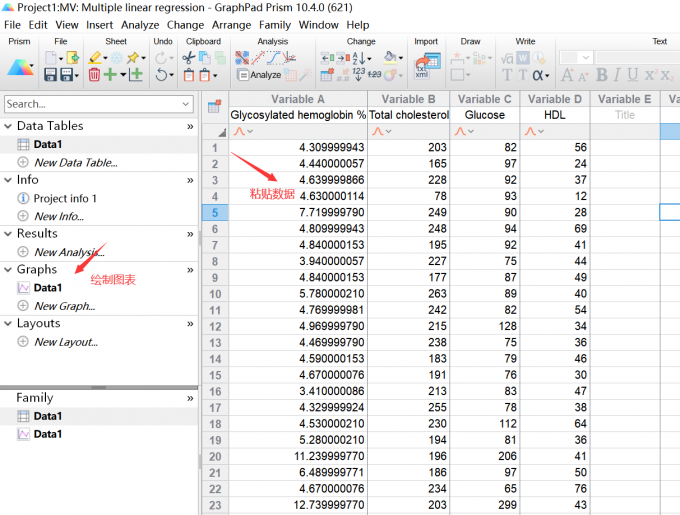Click the alpha Greek symbol icon
This screenshot has width=680, height=515.
tap(538, 75)
